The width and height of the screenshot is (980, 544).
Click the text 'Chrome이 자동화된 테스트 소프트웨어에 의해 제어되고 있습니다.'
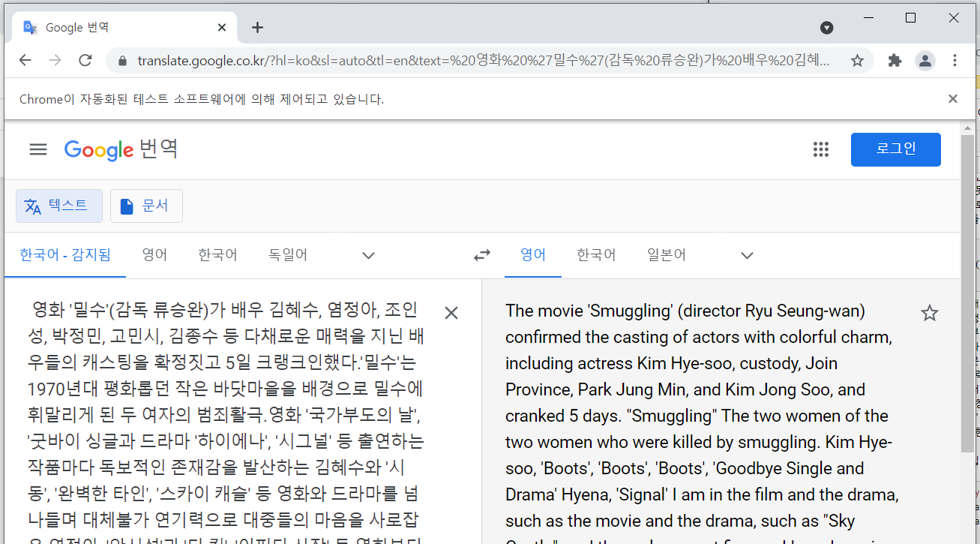pos(202,99)
